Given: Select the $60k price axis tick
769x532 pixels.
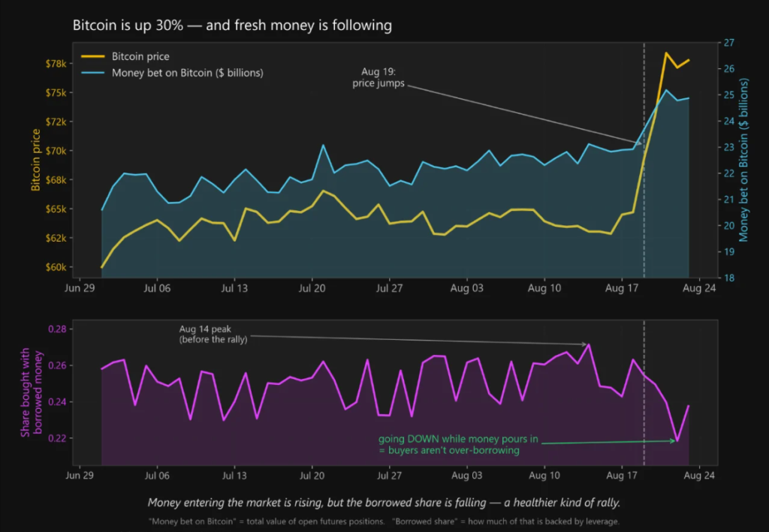Looking at the screenshot, I should click(56, 267).
